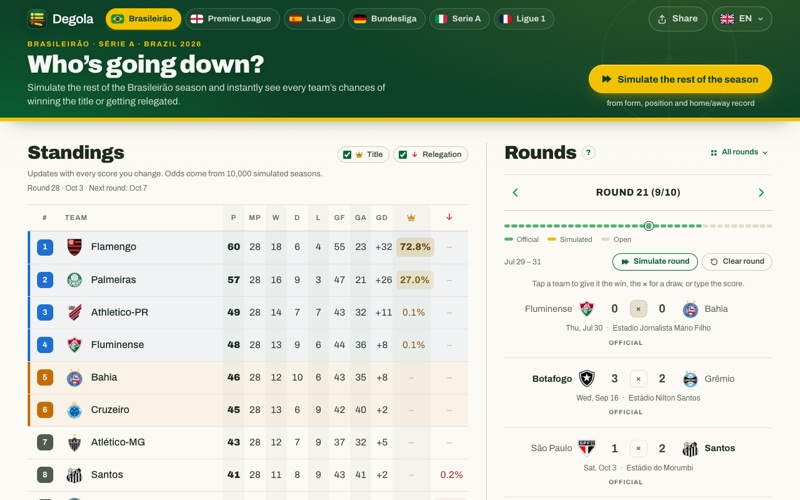
Task: Click the Degola logo icon
Action: pos(37,19)
